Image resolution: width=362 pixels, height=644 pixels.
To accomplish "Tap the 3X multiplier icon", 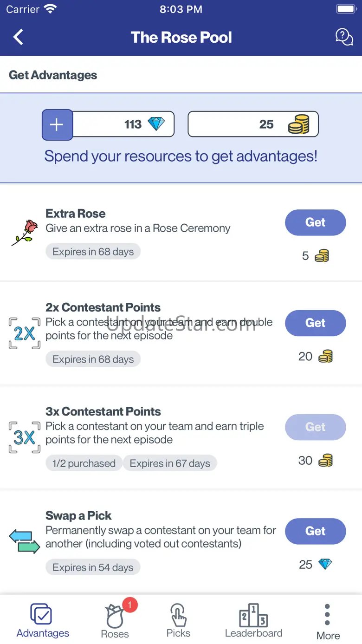I will [x=25, y=437].
